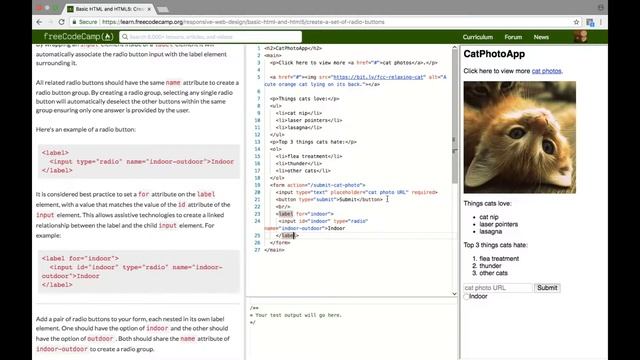Click the closing </form> tag on line 26

[280, 242]
